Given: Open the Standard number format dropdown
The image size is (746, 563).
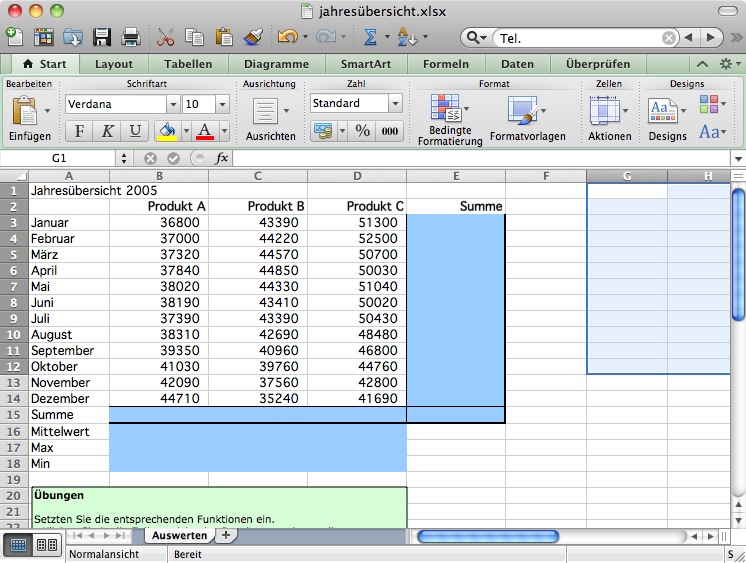Looking at the screenshot, I should pyautogui.click(x=395, y=103).
